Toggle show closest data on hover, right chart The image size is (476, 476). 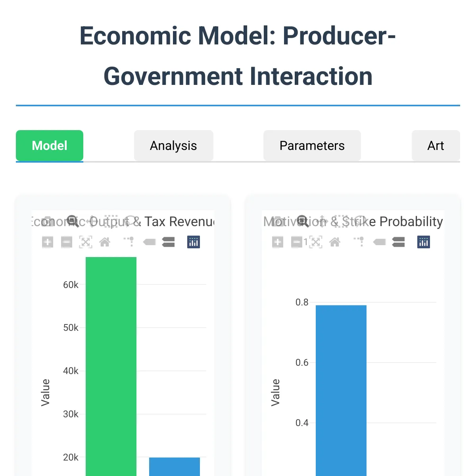pos(379,242)
